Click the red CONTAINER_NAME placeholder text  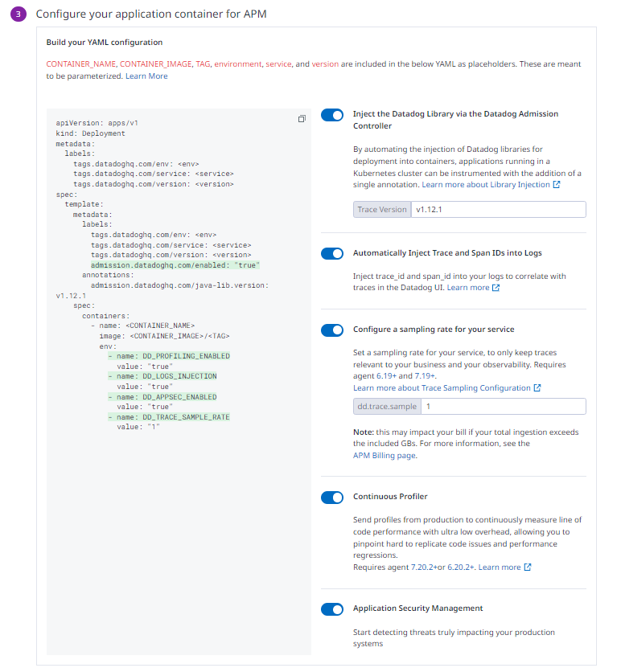[x=81, y=64]
